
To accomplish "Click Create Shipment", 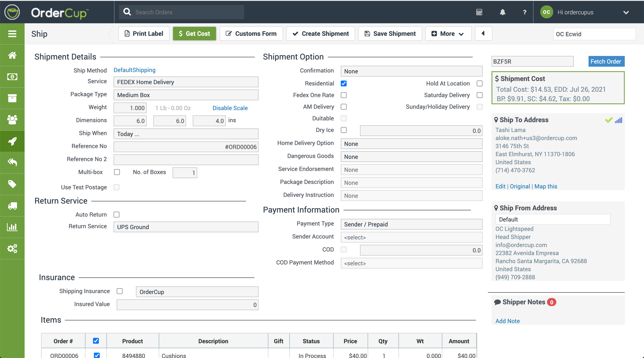I will pyautogui.click(x=320, y=34).
